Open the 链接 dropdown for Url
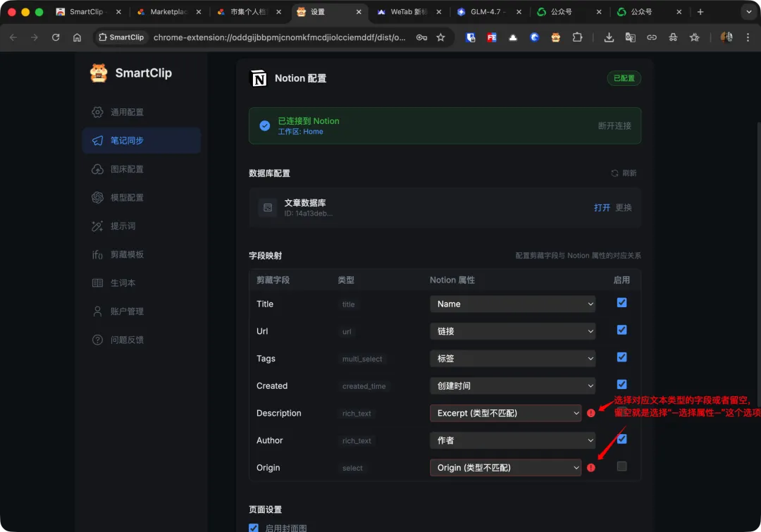 coord(512,331)
